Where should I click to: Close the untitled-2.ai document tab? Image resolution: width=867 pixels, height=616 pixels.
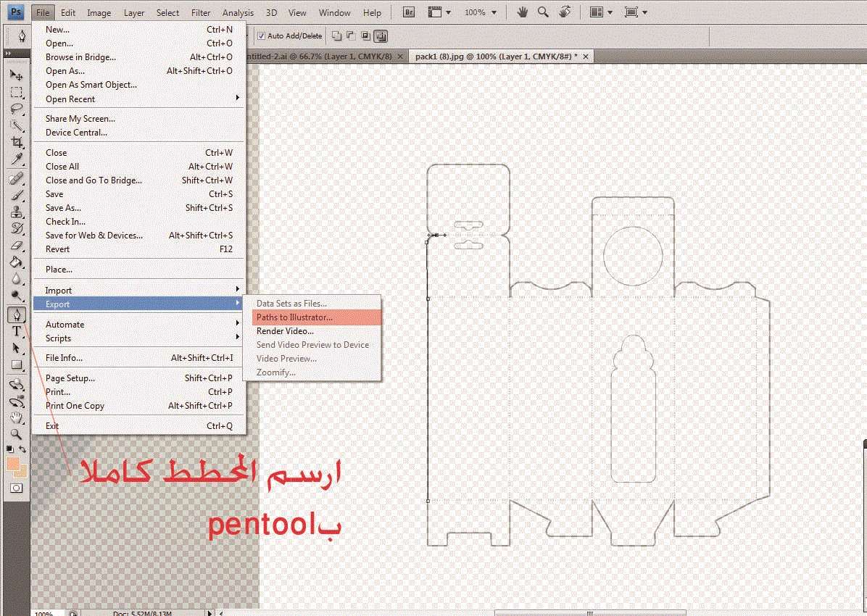coord(399,57)
